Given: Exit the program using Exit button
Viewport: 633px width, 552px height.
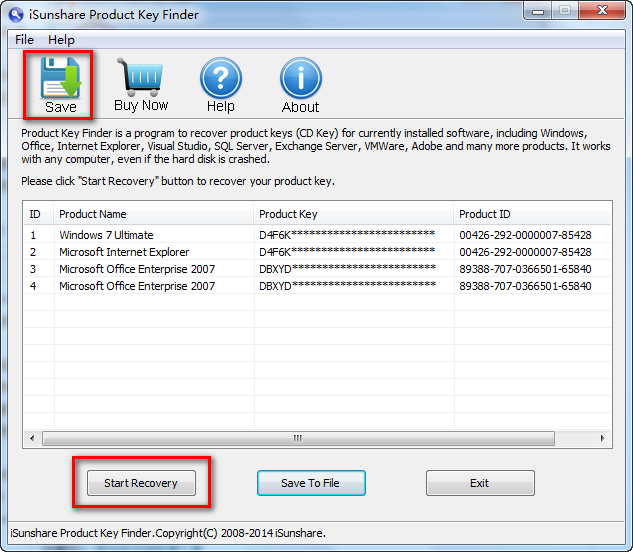Looking at the screenshot, I should [x=480, y=483].
